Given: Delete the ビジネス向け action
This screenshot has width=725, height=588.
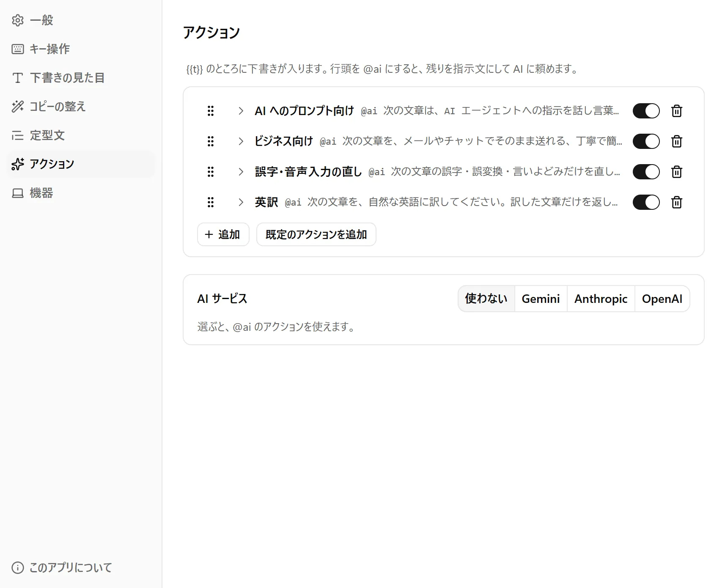Looking at the screenshot, I should coord(677,141).
